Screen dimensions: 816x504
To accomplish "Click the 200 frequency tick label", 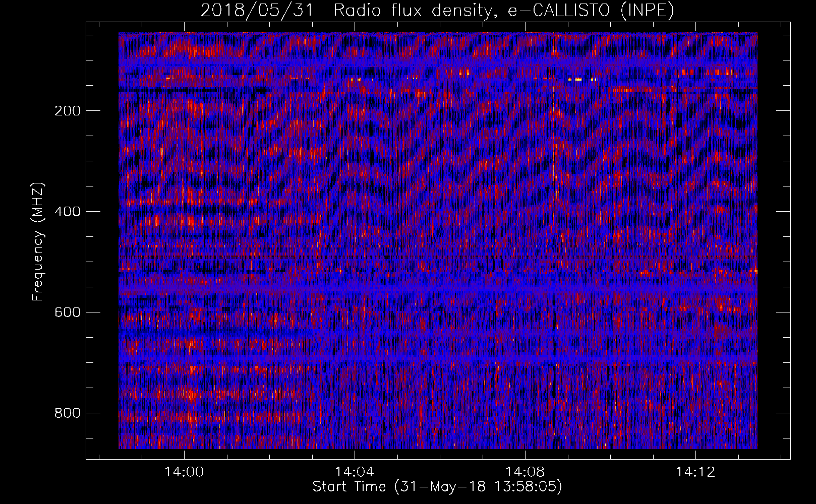I will 68,111.
